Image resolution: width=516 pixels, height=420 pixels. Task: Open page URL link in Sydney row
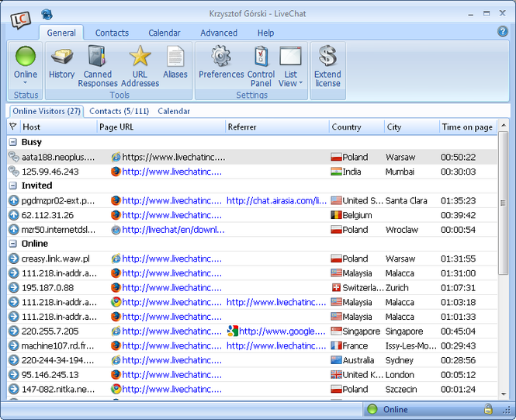[171, 360]
